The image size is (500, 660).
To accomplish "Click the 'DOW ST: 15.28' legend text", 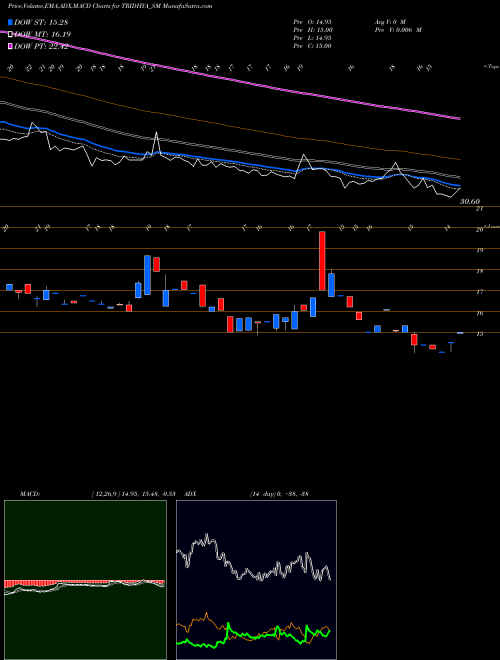I will [x=41, y=22].
